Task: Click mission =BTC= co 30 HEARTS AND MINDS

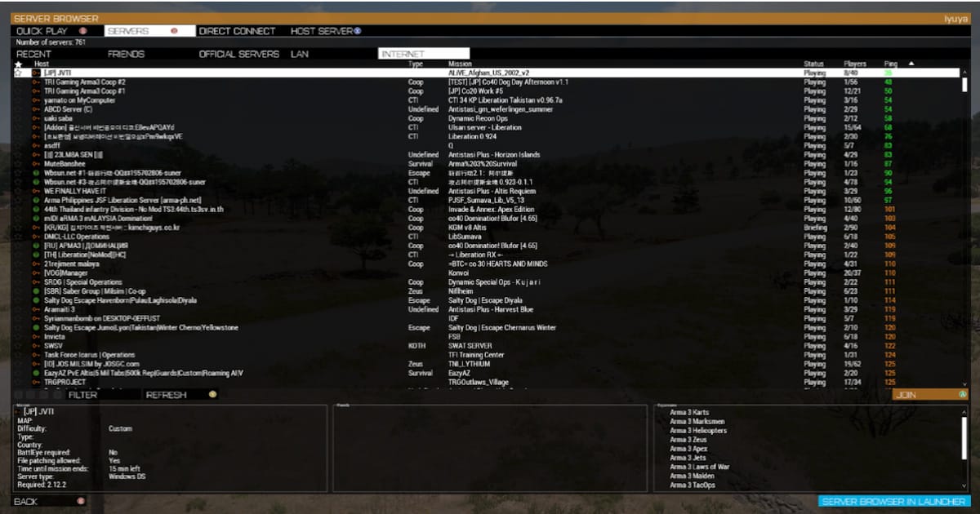Action: tap(497, 264)
